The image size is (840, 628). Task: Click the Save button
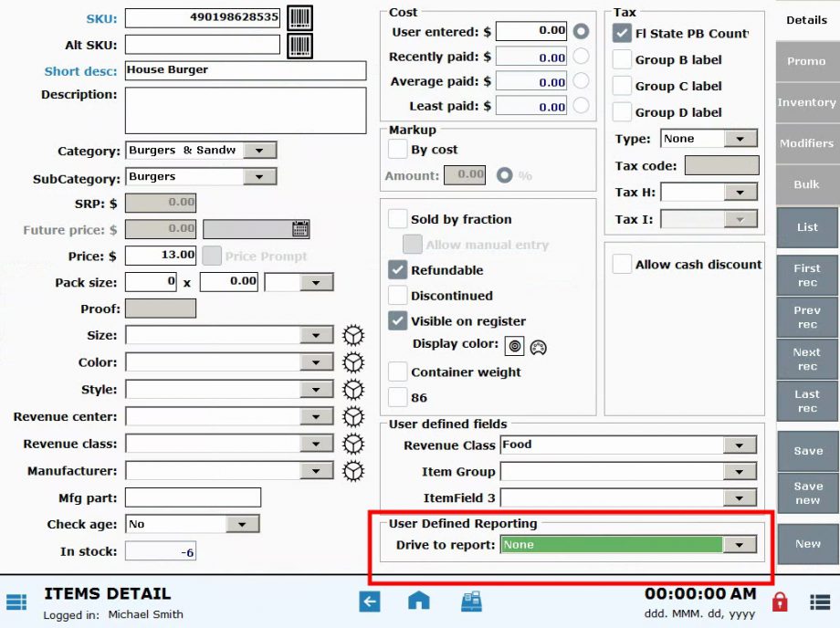pos(808,451)
